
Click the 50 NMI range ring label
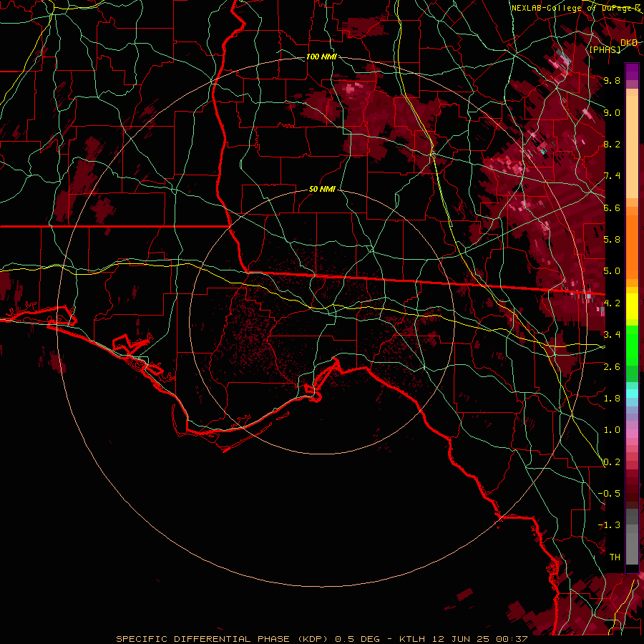322,190
